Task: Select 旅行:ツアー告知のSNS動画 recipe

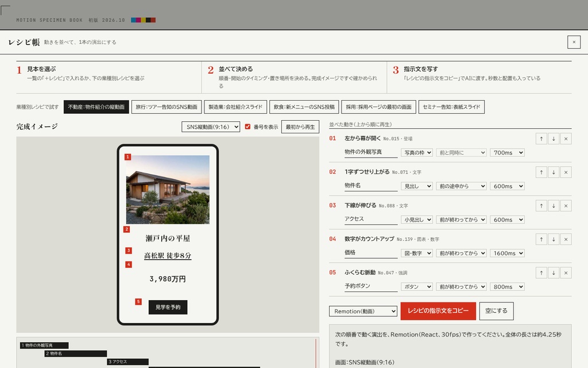Action: (167, 106)
